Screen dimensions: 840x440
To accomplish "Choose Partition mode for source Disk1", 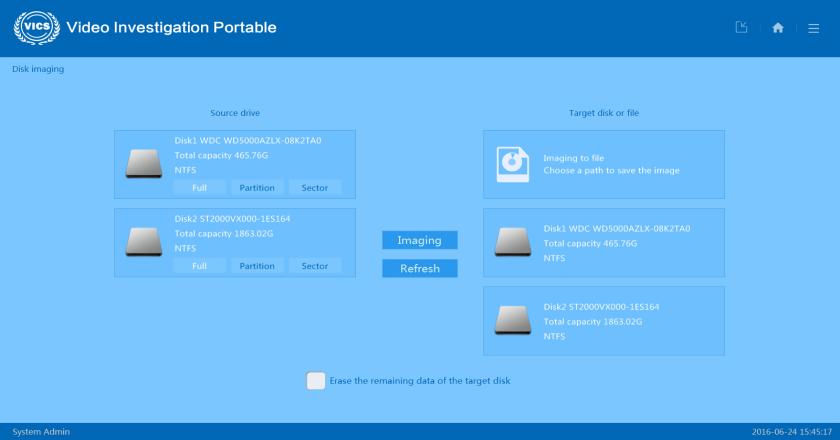I will [x=257, y=188].
